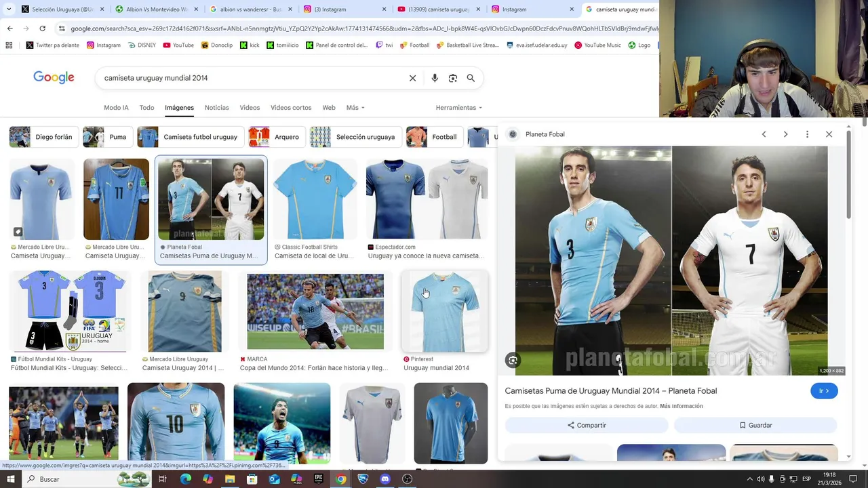
Task: Open the notifications center in taskbar
Action: [x=854, y=479]
